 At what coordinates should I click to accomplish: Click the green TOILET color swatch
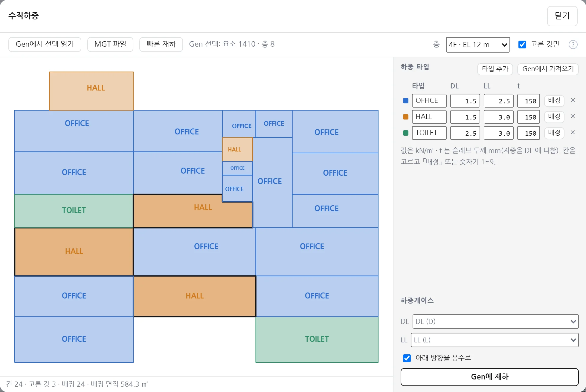point(406,133)
